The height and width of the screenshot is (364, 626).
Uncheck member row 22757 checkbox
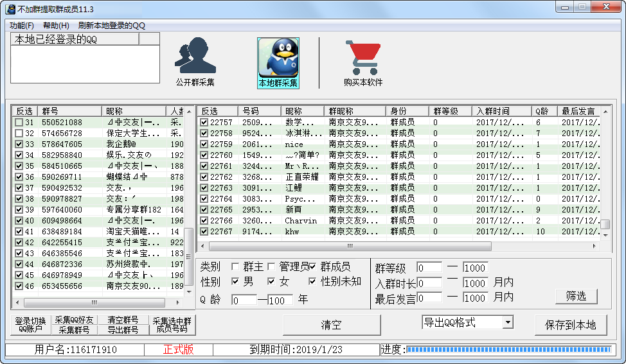pyautogui.click(x=204, y=123)
